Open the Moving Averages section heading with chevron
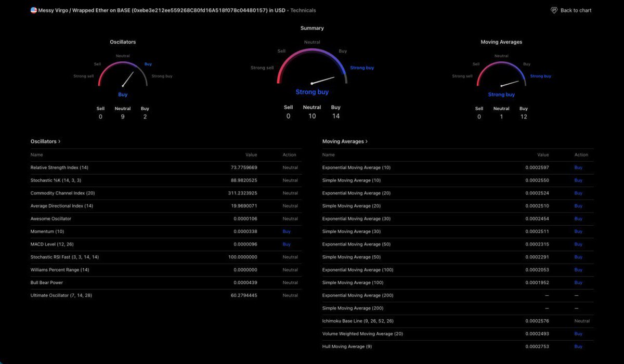Image resolution: width=624 pixels, height=364 pixels. pos(345,141)
